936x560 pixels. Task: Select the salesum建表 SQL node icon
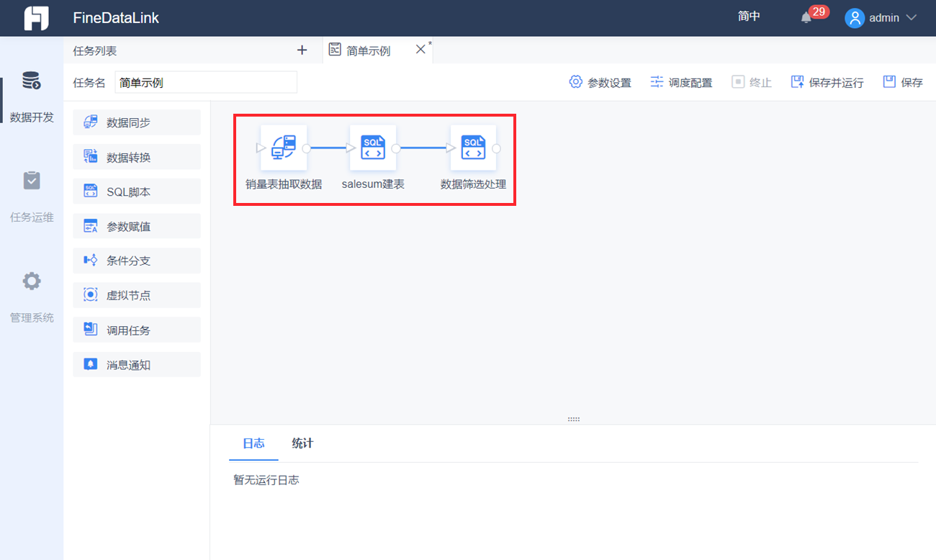(x=373, y=148)
